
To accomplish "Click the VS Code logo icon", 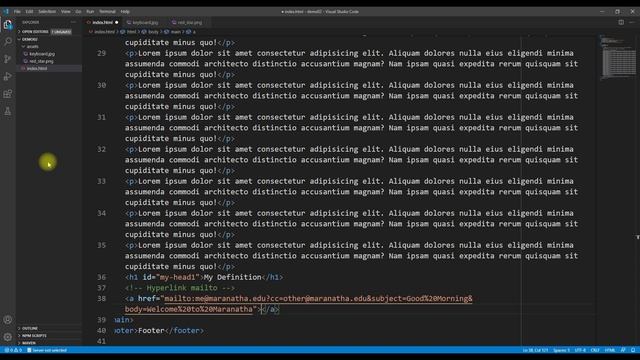I will [6, 11].
